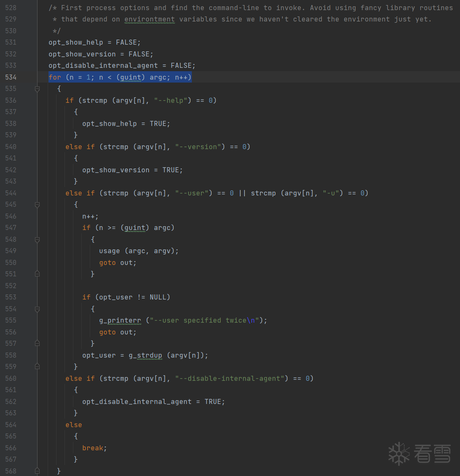The image size is (460, 476).
Task: Click 'guint' in the condition on line 547
Action: point(135,227)
